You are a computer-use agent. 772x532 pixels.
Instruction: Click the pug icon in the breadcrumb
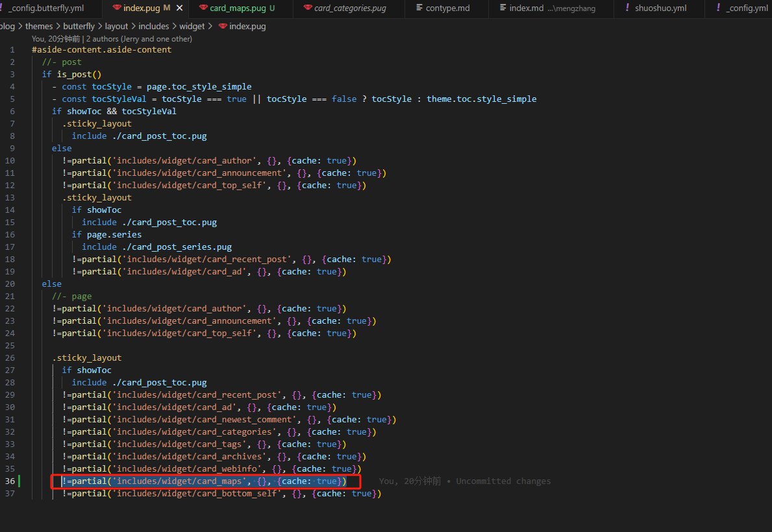223,27
